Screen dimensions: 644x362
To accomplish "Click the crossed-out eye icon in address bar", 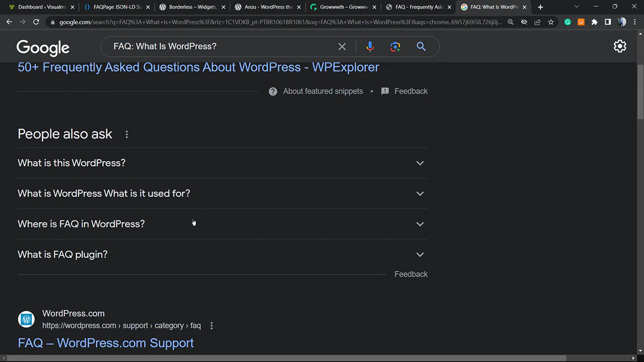I will [524, 22].
